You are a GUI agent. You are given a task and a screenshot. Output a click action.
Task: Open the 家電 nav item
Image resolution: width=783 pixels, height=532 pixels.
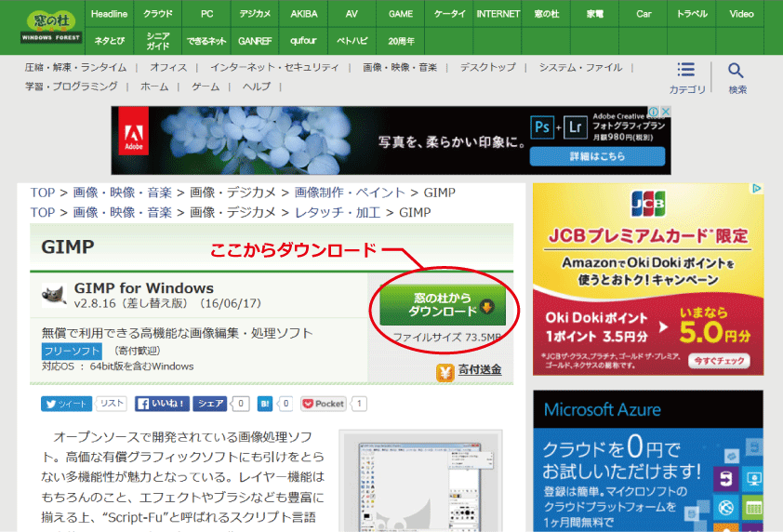tap(595, 14)
